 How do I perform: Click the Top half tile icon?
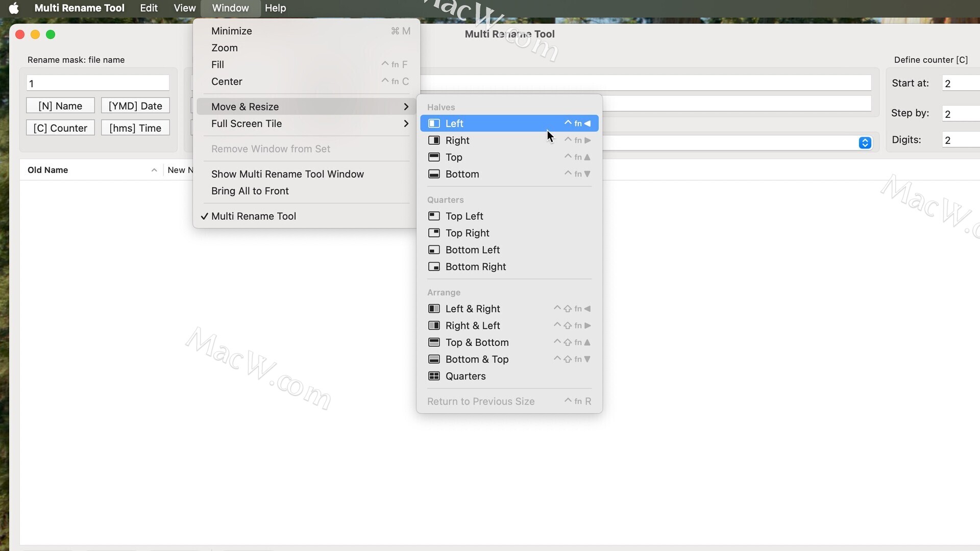coord(434,157)
